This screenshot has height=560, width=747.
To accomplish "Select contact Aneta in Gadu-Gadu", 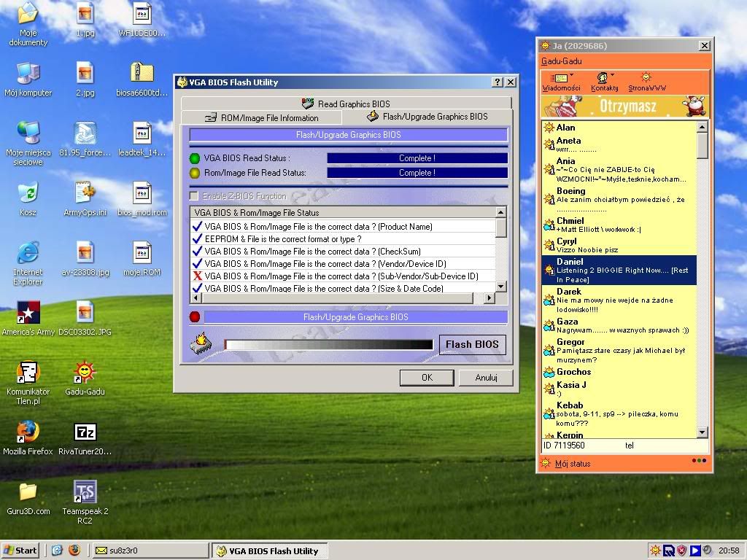I will coord(619,144).
